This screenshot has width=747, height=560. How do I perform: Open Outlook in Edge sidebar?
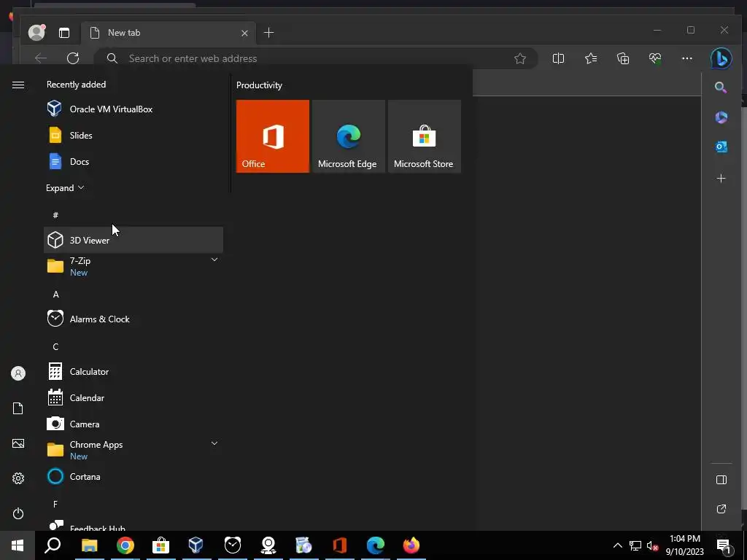pos(721,147)
